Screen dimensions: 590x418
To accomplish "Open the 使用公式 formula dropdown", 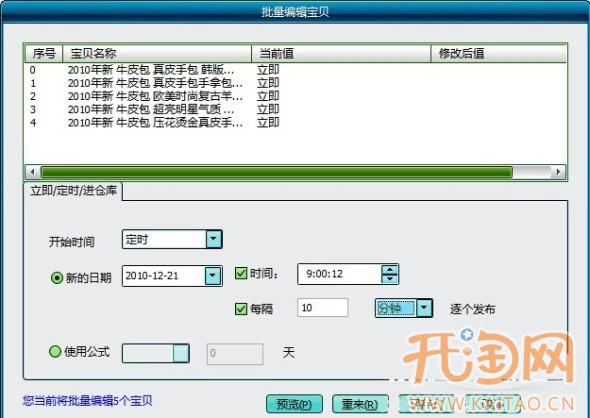I will coord(181,353).
